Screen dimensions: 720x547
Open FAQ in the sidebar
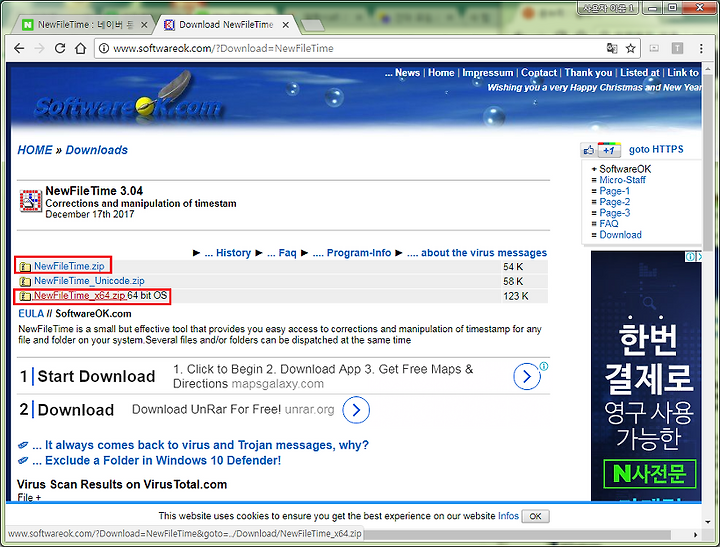pos(609,224)
